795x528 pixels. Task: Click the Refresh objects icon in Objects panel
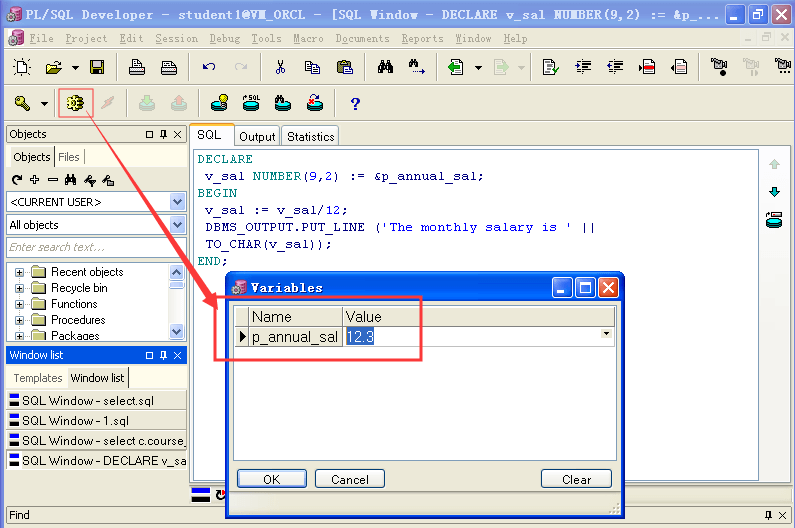[17, 180]
